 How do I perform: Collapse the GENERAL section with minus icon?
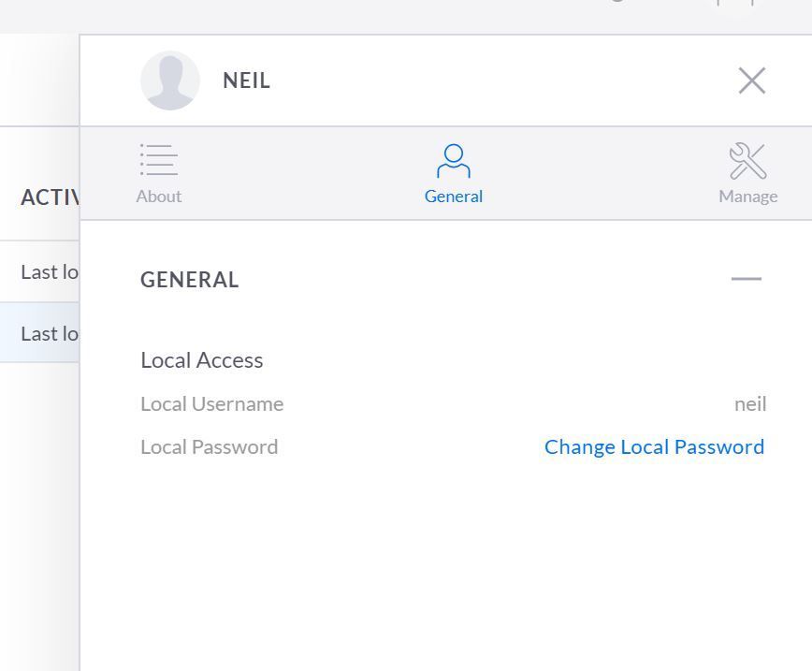point(746,279)
